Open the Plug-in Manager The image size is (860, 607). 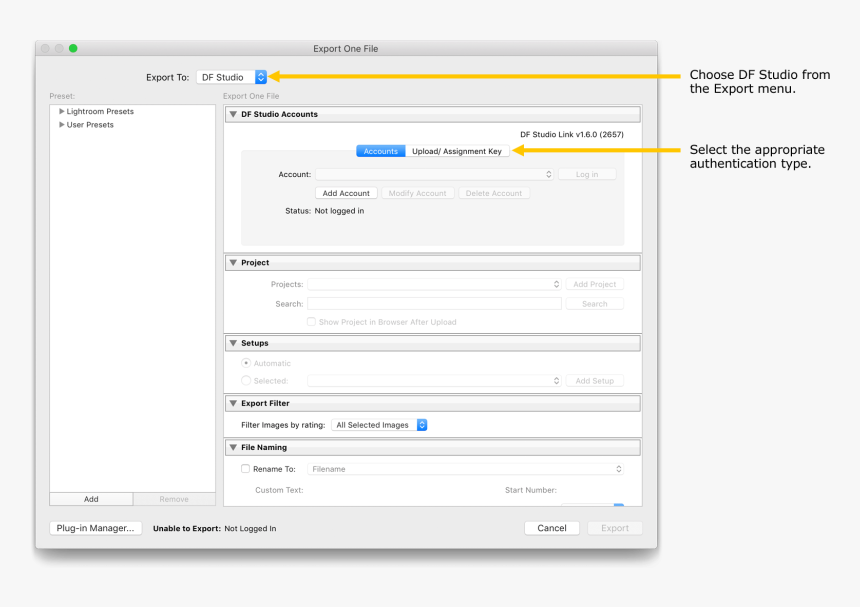(x=95, y=528)
